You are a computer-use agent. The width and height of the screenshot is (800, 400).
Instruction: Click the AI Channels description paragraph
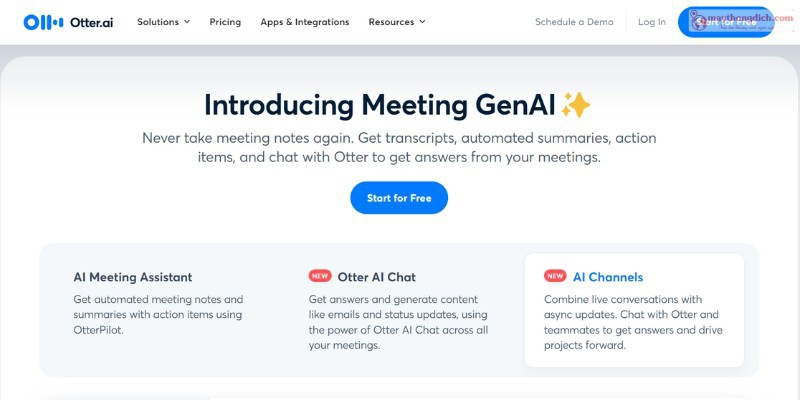tap(631, 322)
